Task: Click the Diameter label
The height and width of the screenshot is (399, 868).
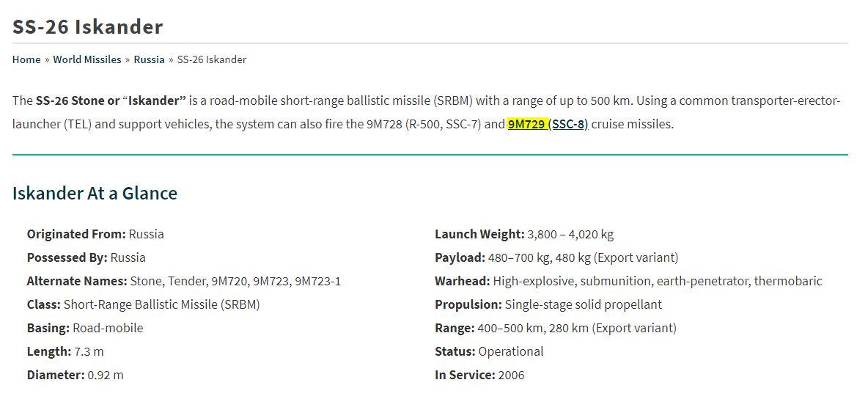Action: click(x=56, y=375)
